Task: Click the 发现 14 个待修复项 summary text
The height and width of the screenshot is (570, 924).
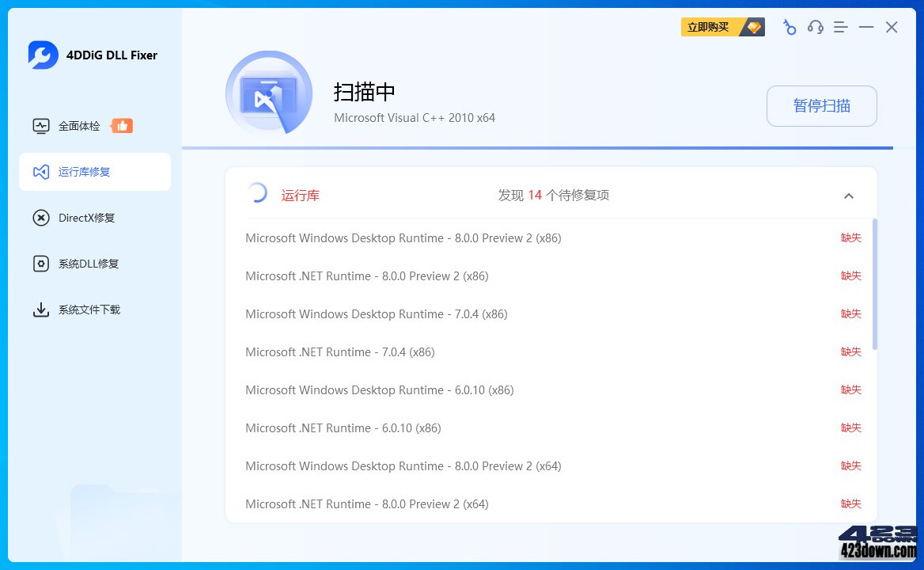Action: pos(553,196)
